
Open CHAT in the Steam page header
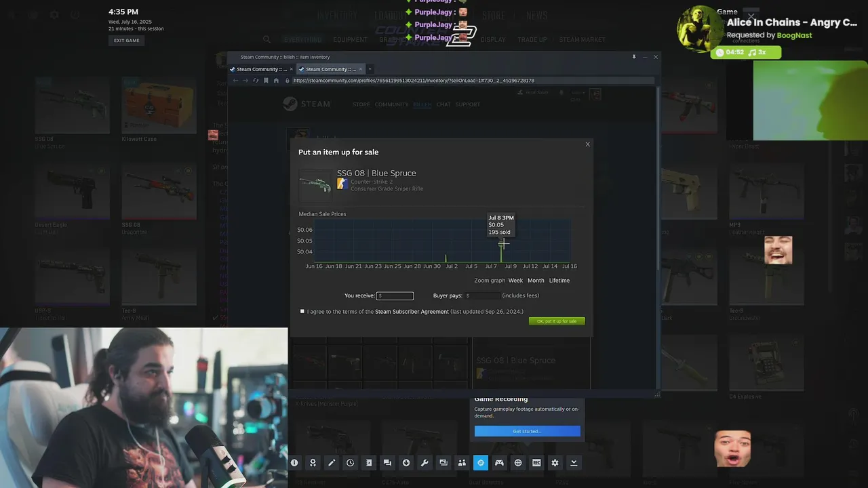pyautogui.click(x=443, y=104)
